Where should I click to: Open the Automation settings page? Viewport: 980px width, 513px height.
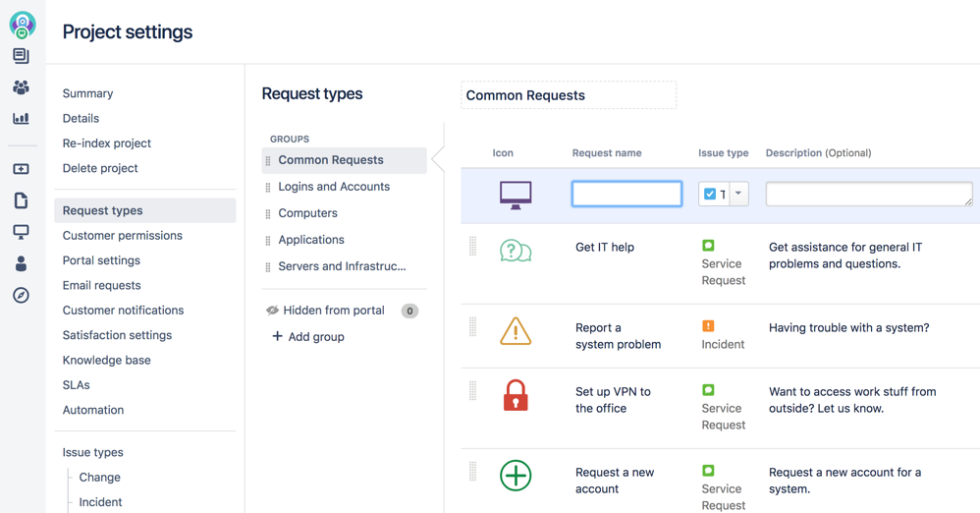(x=93, y=410)
